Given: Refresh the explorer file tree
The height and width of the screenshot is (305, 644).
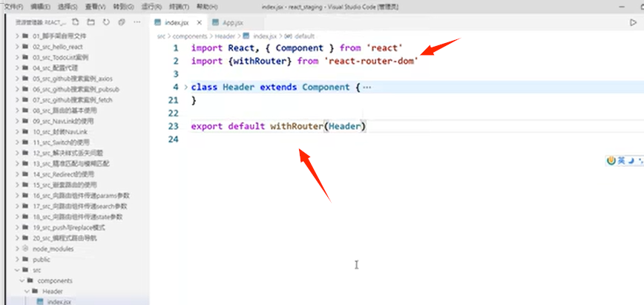Looking at the screenshot, I should point(106,22).
